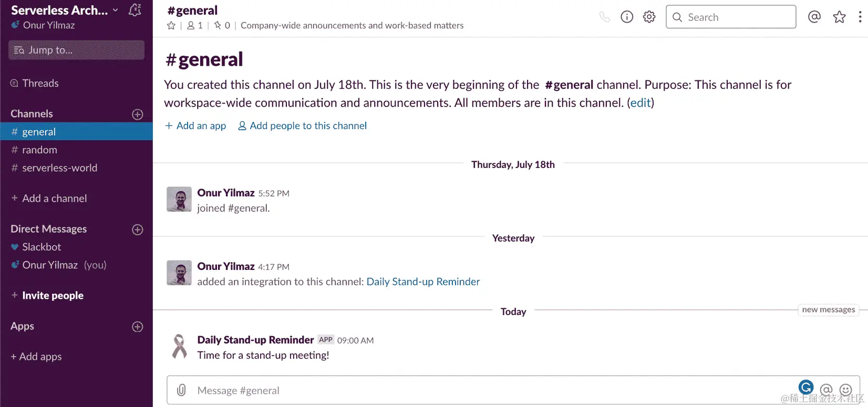Start a call with the phone icon
This screenshot has height=407, width=868.
(605, 16)
